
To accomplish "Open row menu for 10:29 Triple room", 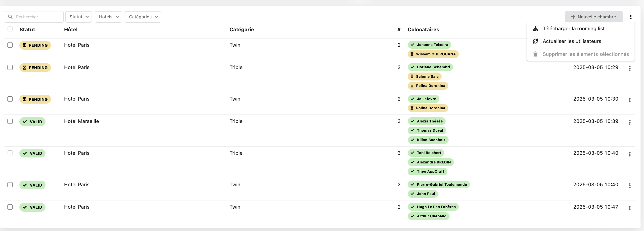I will (x=630, y=68).
